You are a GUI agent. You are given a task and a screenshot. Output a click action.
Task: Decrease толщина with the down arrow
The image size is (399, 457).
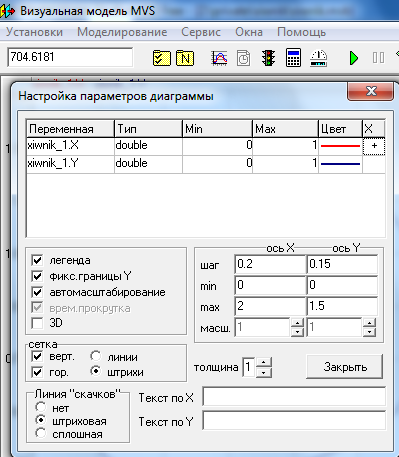pos(264,372)
